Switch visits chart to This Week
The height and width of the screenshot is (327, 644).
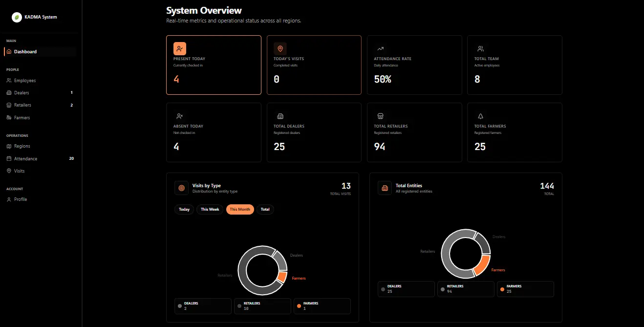point(210,209)
